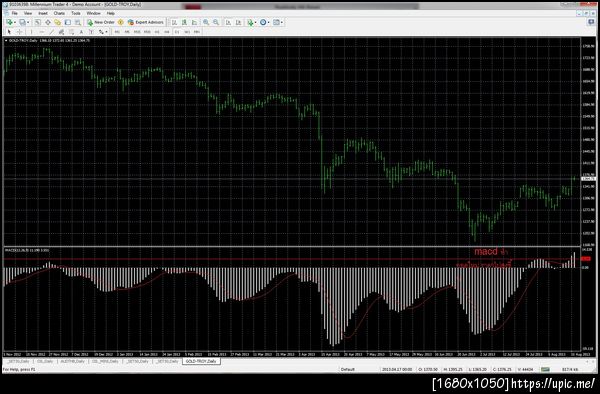Screen dimensions: 600x394
Task: Click the New Order button
Action: 100,23
